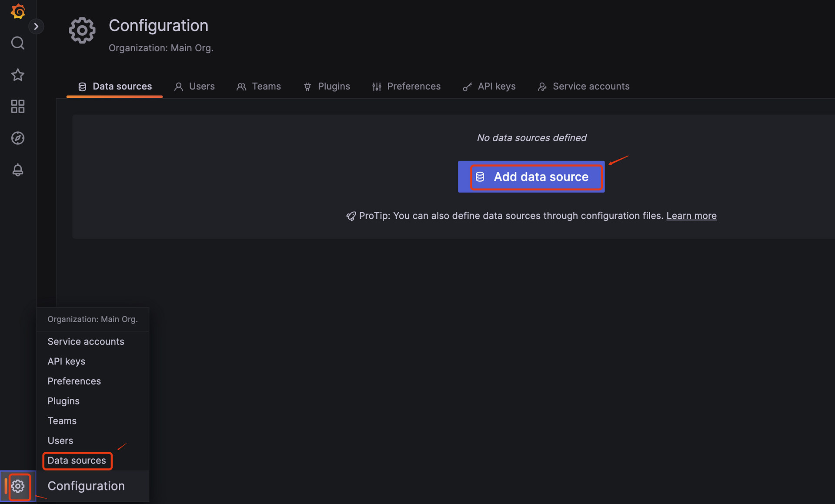The height and width of the screenshot is (504, 835).
Task: Open Starred dashboards star icon
Action: click(18, 75)
